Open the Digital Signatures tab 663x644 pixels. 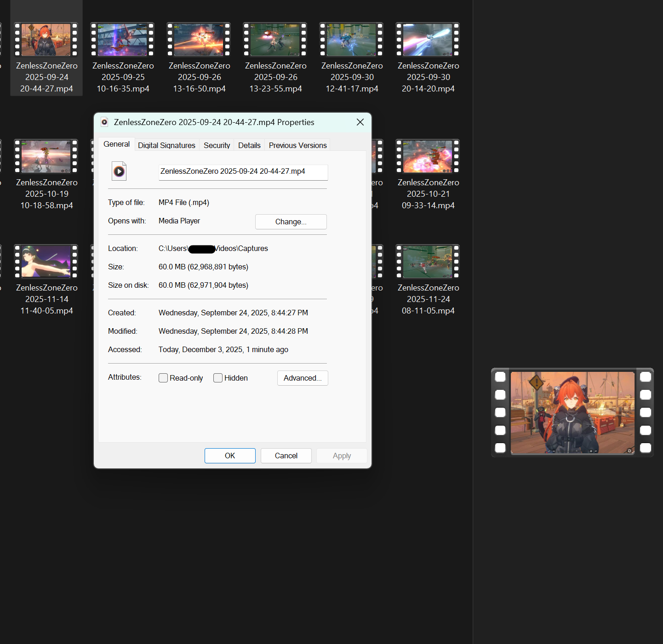[x=167, y=145]
